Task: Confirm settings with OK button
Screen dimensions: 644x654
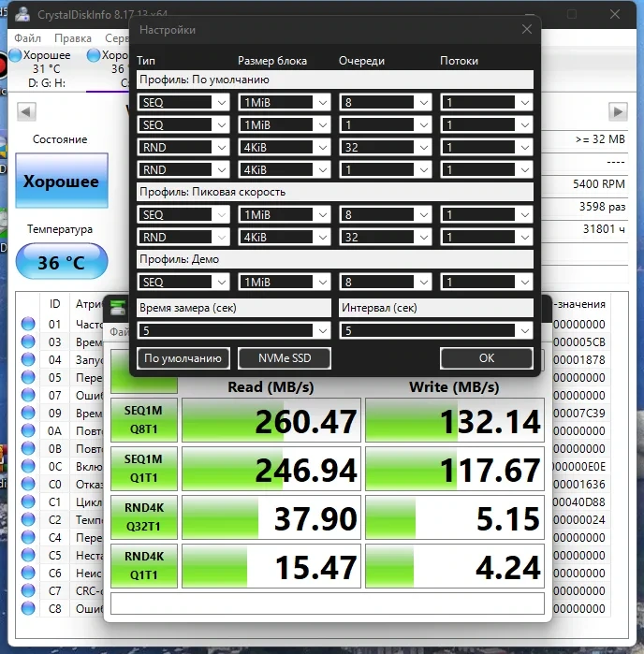Action: pos(486,358)
